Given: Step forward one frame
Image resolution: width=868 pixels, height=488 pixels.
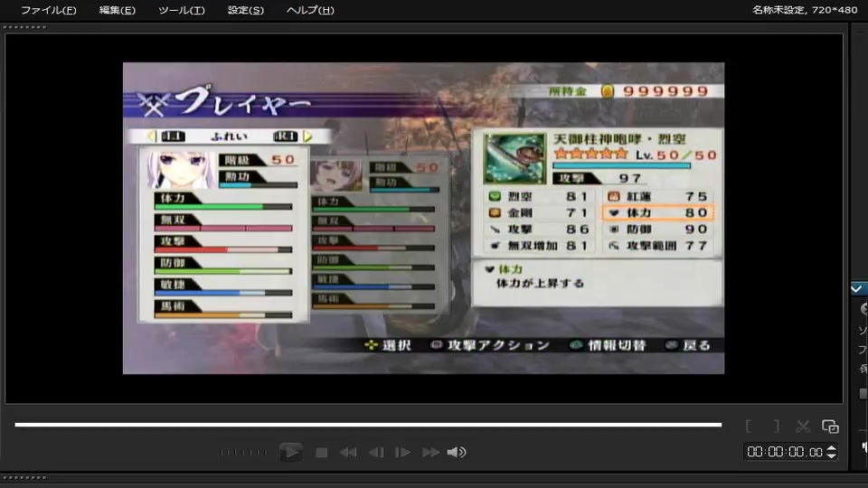Looking at the screenshot, I should 402,453.
